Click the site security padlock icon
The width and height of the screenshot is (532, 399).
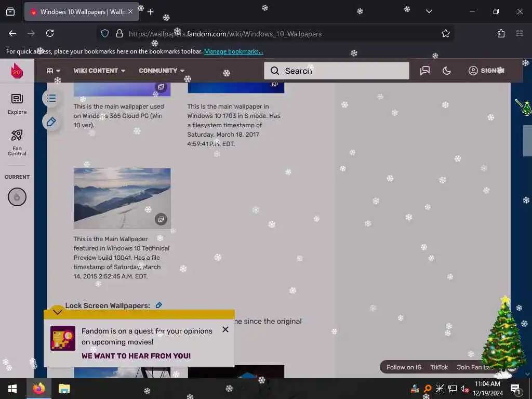[x=119, y=33]
